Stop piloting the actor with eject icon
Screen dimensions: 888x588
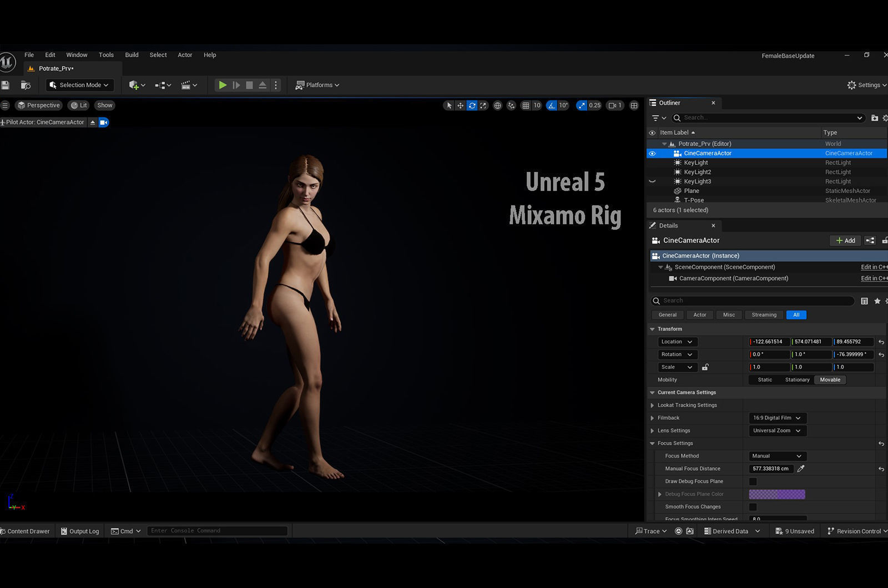point(93,122)
